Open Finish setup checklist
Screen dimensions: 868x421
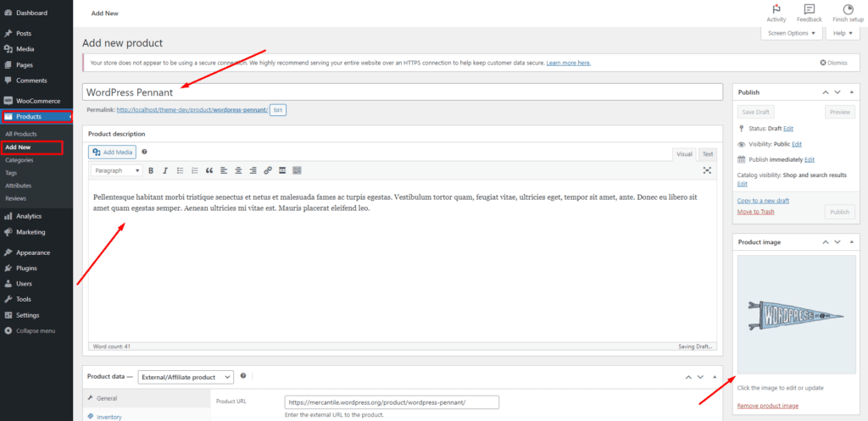coord(848,14)
